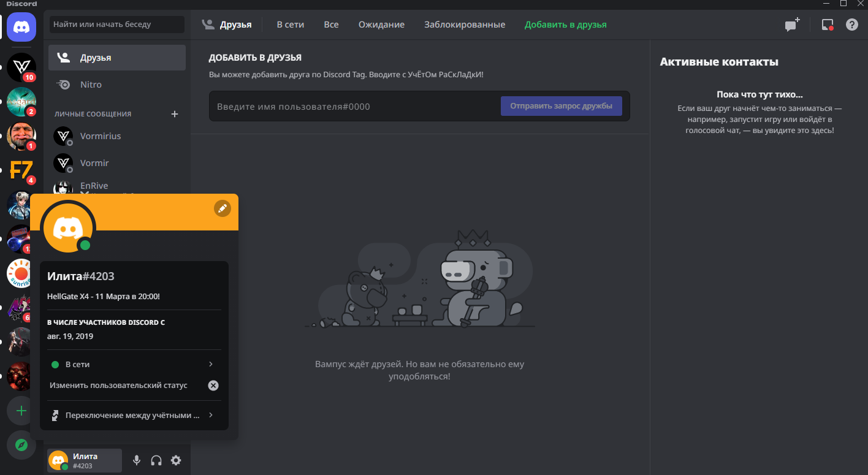
Task: Clear custom status with X icon
Action: coord(213,386)
